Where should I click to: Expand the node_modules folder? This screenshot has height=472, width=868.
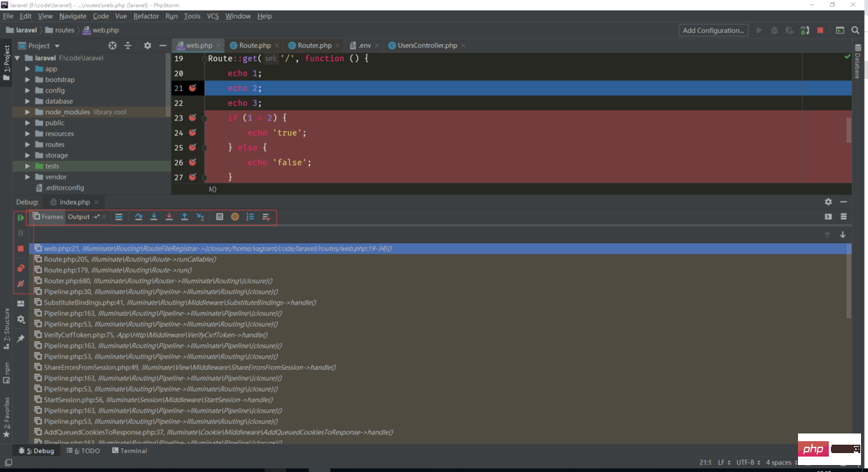pos(28,112)
